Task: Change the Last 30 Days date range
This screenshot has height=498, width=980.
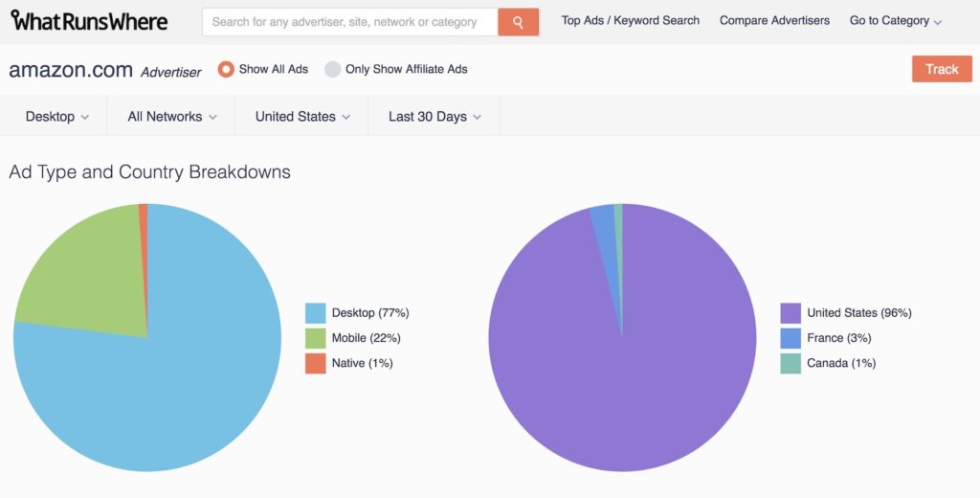Action: (434, 116)
